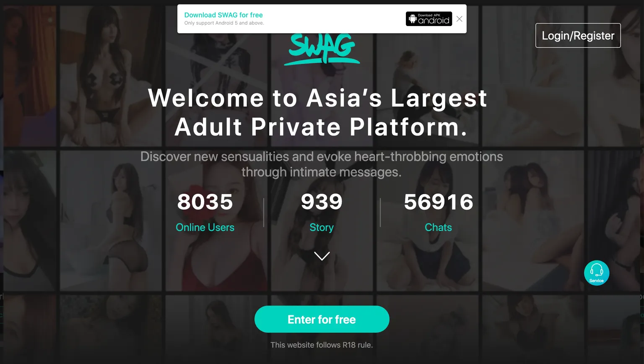Click the Adult Private Platform heading line

[321, 127]
